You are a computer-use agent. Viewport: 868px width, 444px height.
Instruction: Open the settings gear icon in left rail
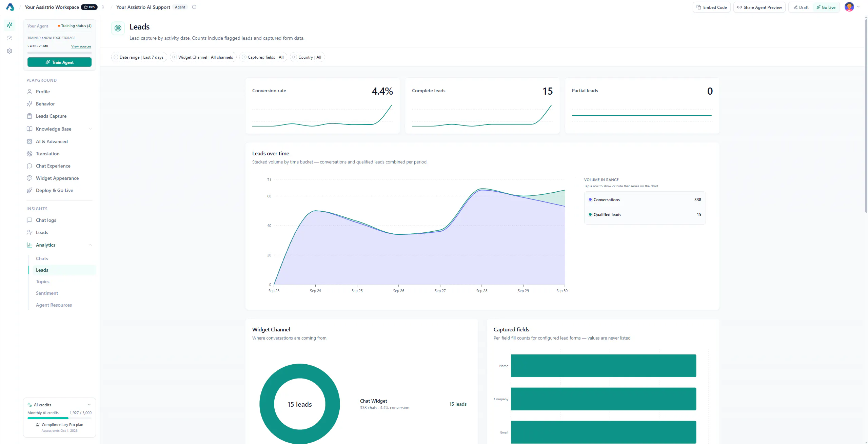point(9,51)
